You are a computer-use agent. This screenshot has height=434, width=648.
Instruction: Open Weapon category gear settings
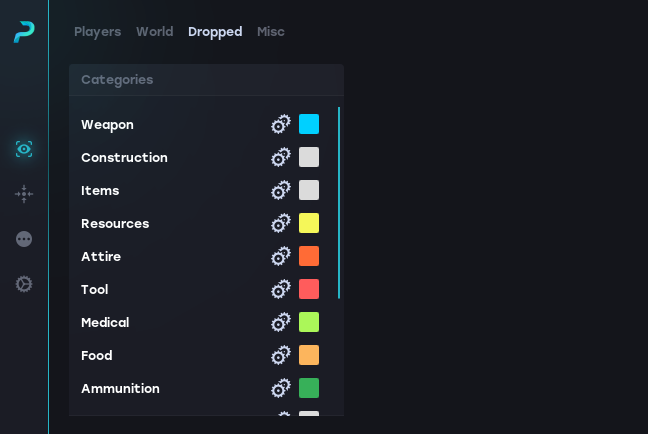281,124
